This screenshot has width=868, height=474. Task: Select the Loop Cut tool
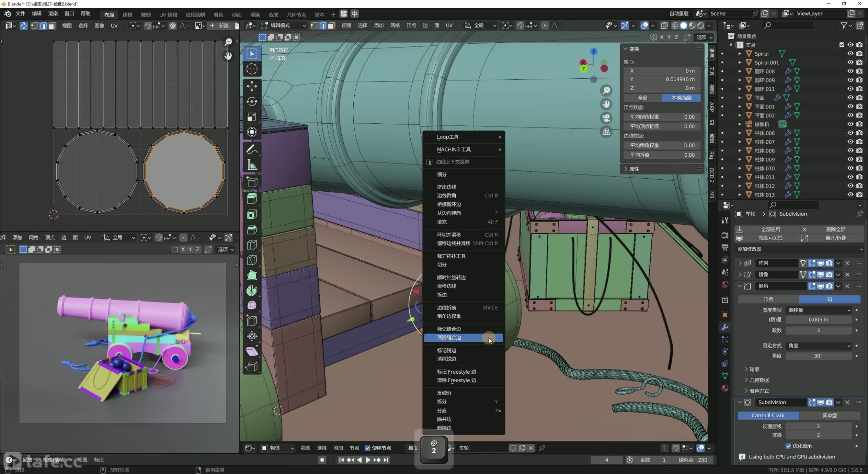pos(252,245)
